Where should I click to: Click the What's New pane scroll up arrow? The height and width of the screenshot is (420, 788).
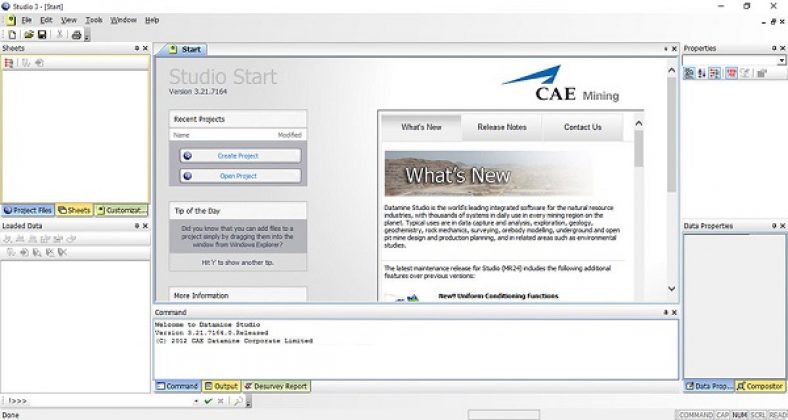(639, 123)
